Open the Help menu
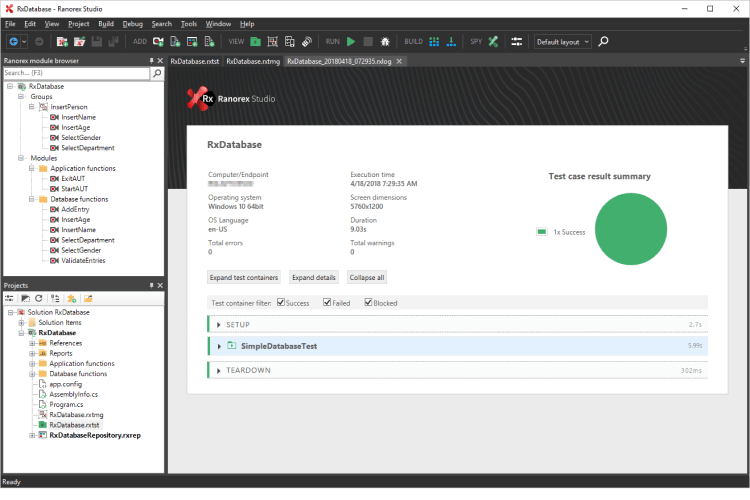 pyautogui.click(x=247, y=24)
